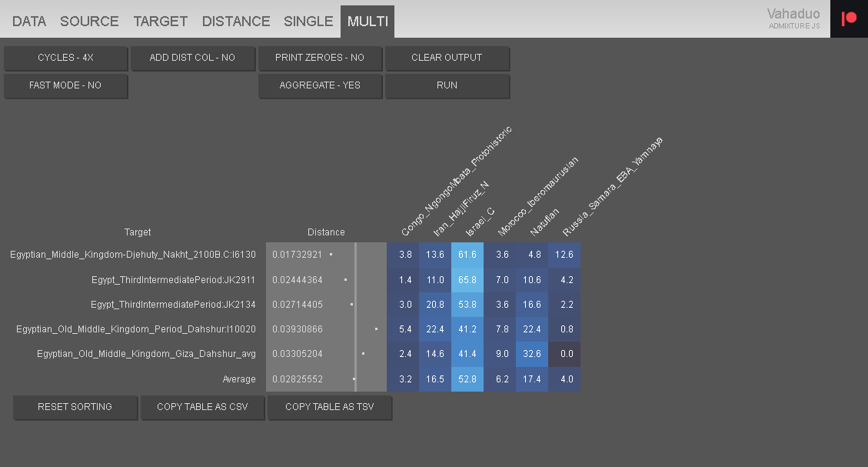Image resolution: width=868 pixels, height=467 pixels.
Task: Click COPY TABLE AS CSV
Action: point(202,407)
